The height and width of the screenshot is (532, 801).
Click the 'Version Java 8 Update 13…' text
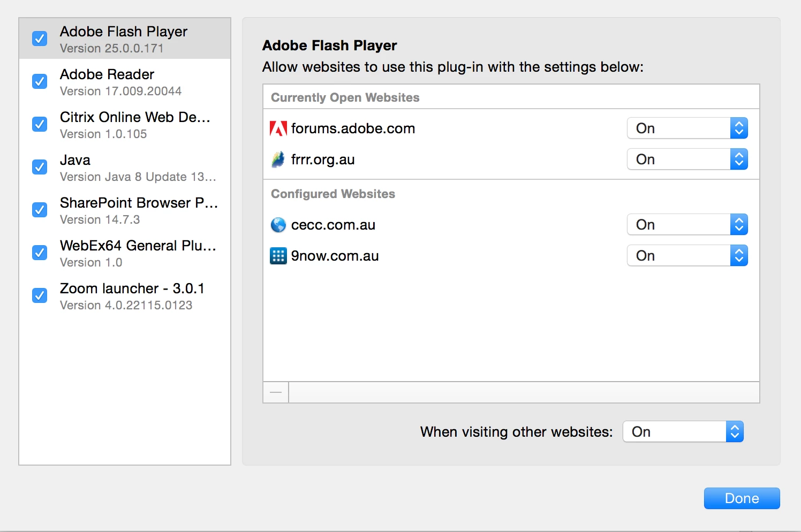[x=138, y=177]
